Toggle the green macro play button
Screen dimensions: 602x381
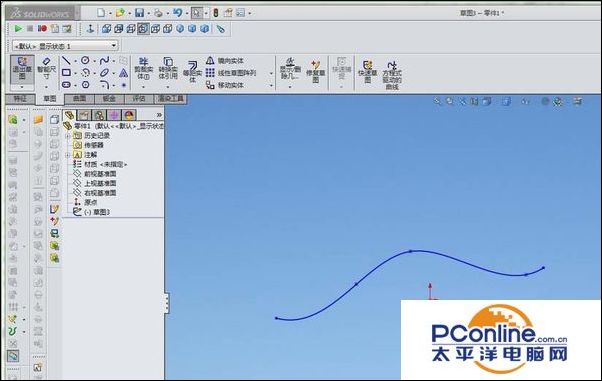[18, 29]
